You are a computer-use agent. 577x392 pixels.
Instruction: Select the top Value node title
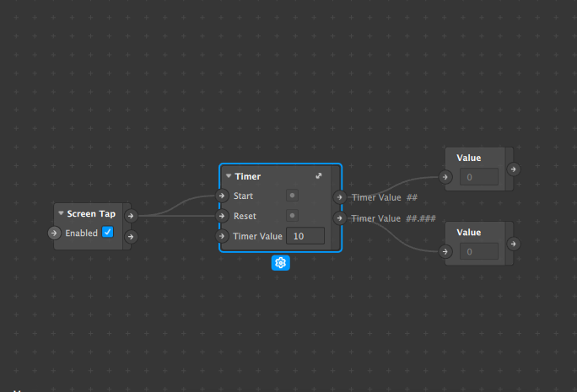tap(469, 158)
